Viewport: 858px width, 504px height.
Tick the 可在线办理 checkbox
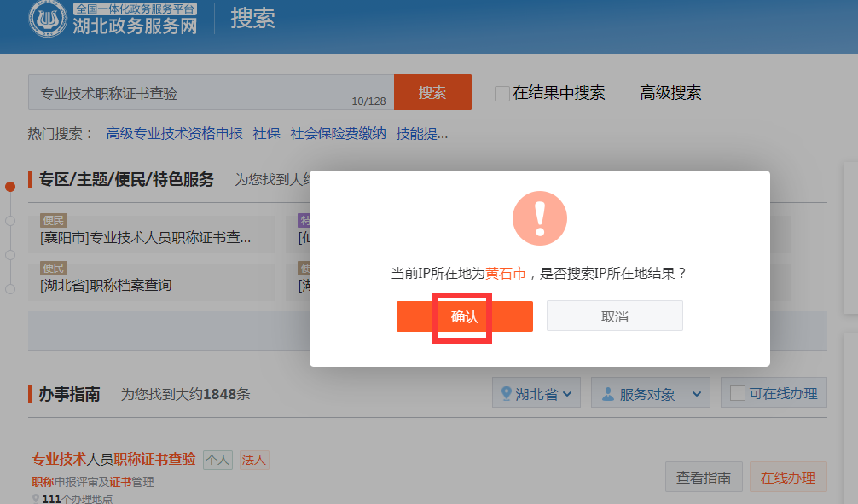738,393
